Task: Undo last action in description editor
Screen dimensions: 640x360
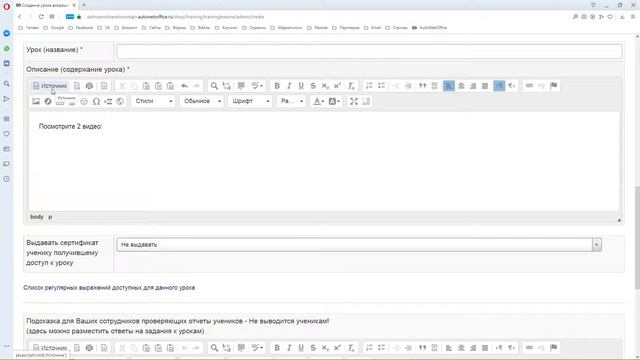Action: click(x=184, y=86)
